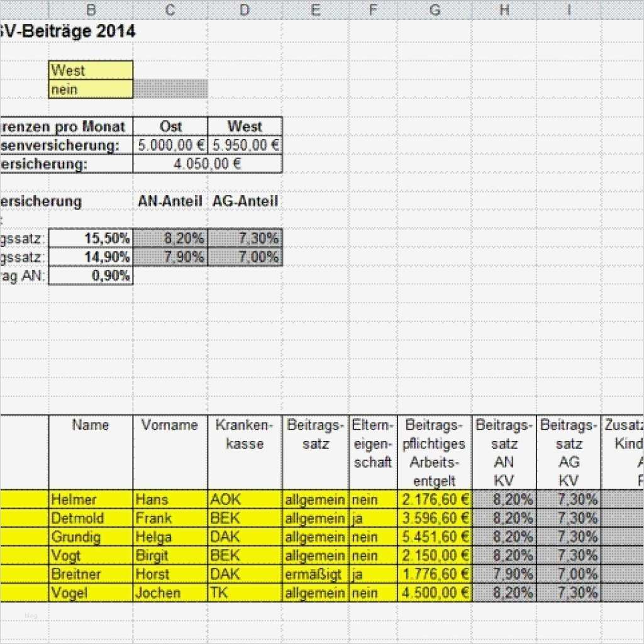Select column D header
Screen dimensions: 644x644
click(x=245, y=10)
